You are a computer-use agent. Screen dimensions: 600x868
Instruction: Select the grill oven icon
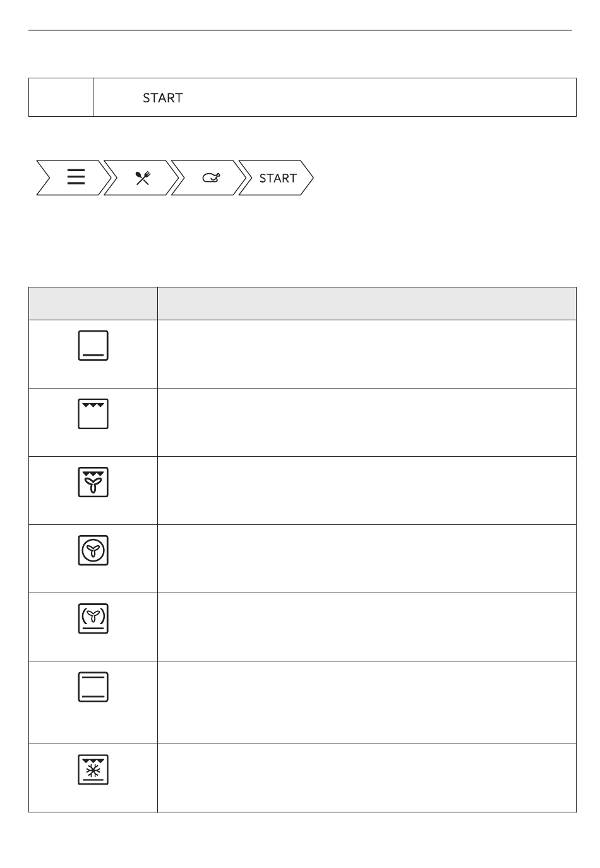[93, 414]
